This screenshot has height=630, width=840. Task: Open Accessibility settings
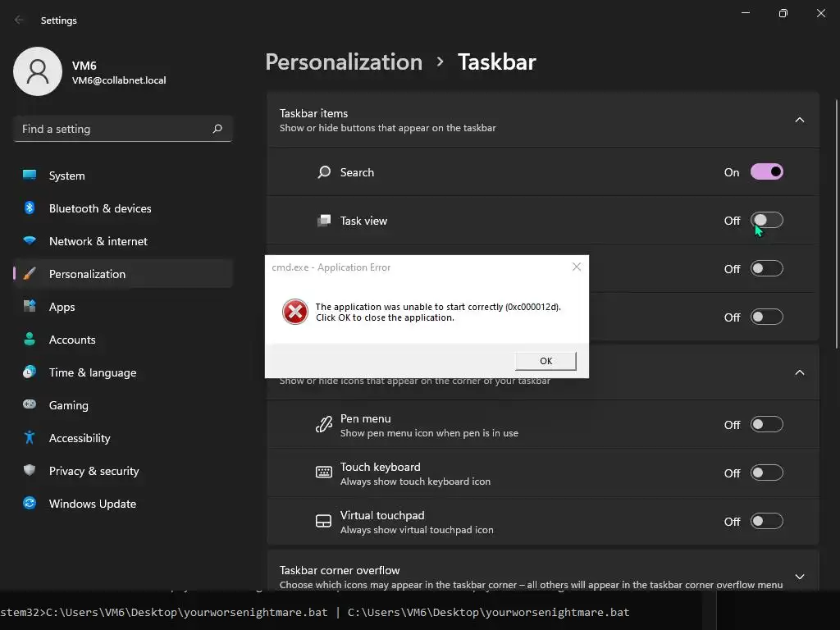123,438
